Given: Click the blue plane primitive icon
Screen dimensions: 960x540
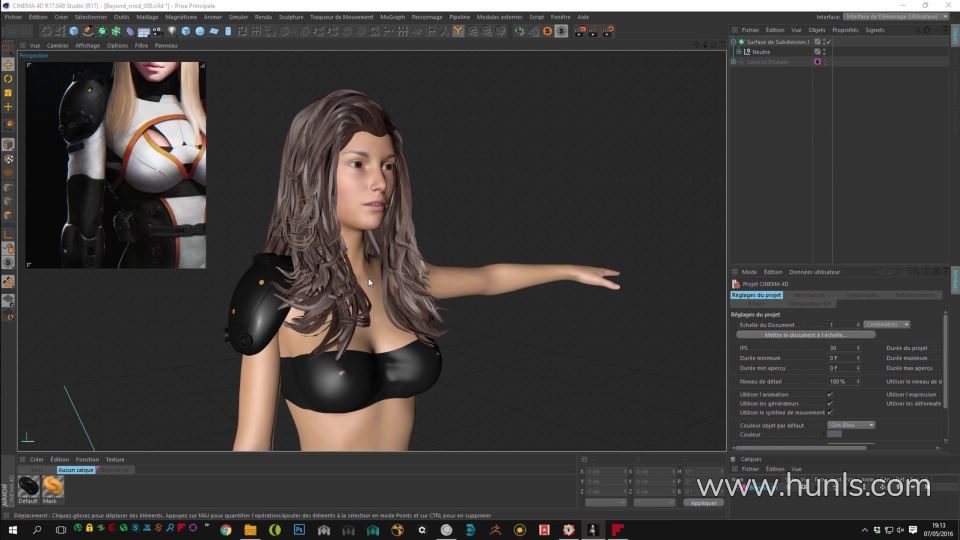Looking at the screenshot, I should [214, 31].
